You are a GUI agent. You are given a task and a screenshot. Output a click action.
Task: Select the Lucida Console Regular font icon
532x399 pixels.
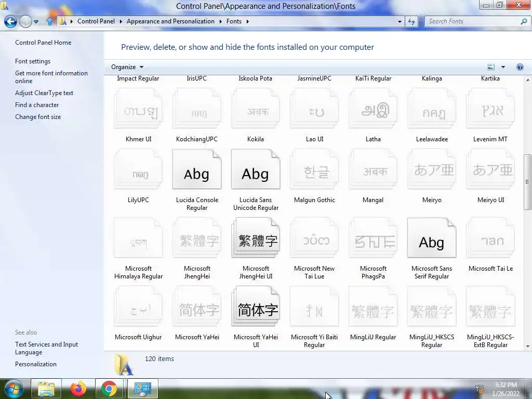coord(197,169)
